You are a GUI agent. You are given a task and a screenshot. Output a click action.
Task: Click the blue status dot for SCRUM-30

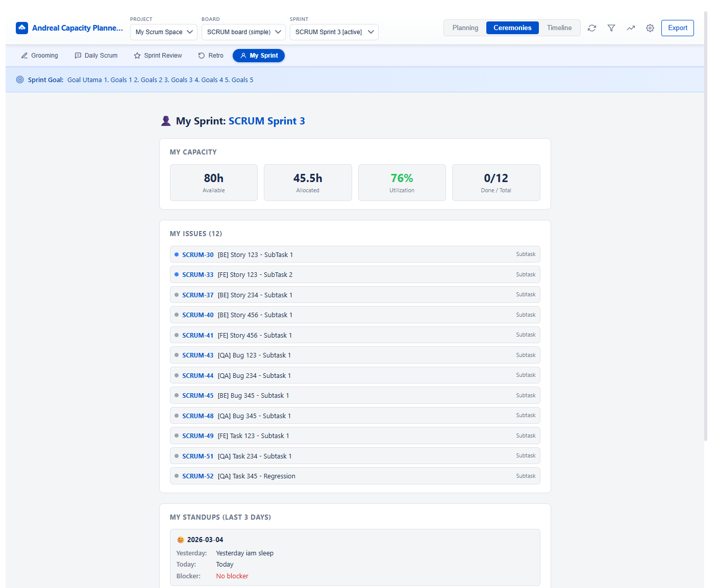[177, 254]
